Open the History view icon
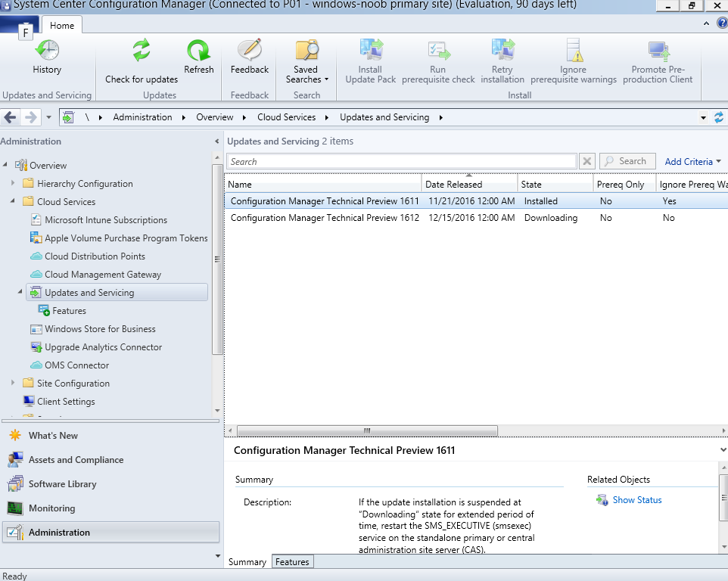Screen dimensions: 728x581 47,50
